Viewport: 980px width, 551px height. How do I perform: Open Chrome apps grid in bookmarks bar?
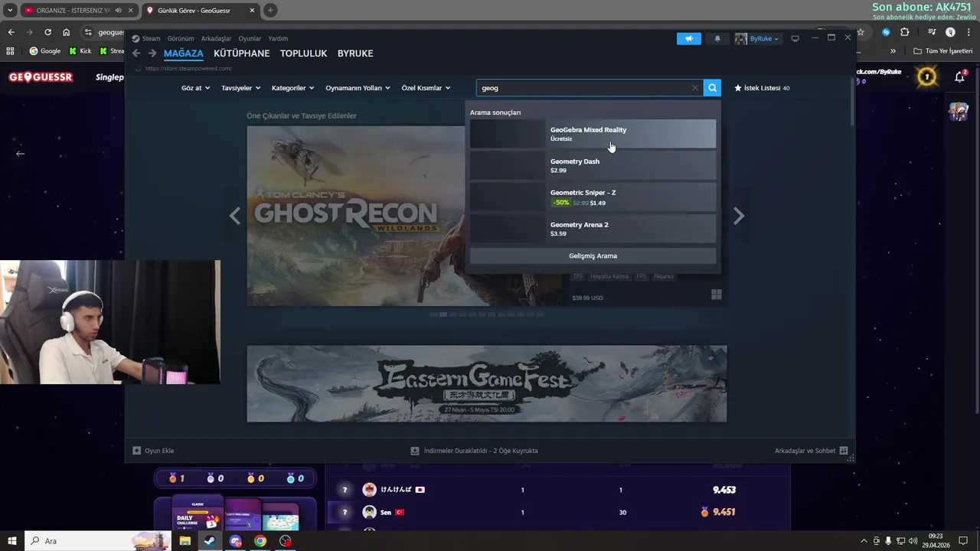10,51
